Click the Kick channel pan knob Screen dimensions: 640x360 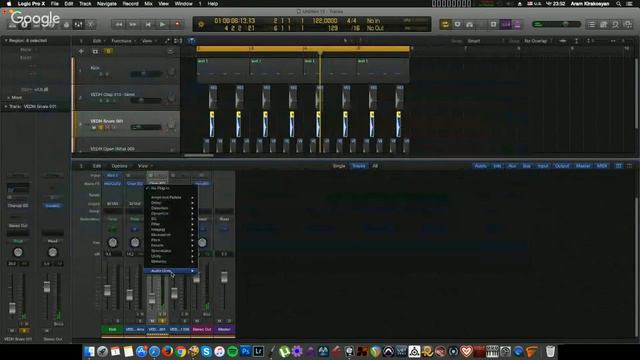(x=112, y=243)
